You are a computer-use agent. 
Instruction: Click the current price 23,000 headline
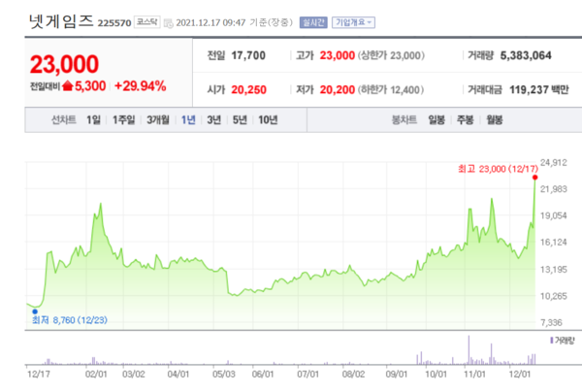coord(64,64)
